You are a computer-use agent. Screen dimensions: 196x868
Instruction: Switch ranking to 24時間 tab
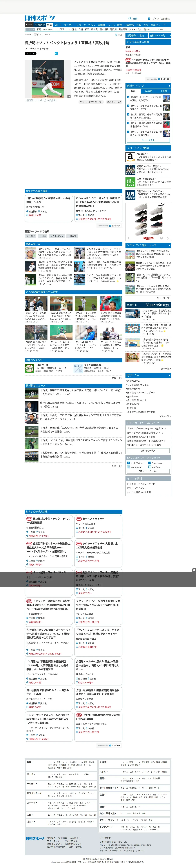pos(148,91)
